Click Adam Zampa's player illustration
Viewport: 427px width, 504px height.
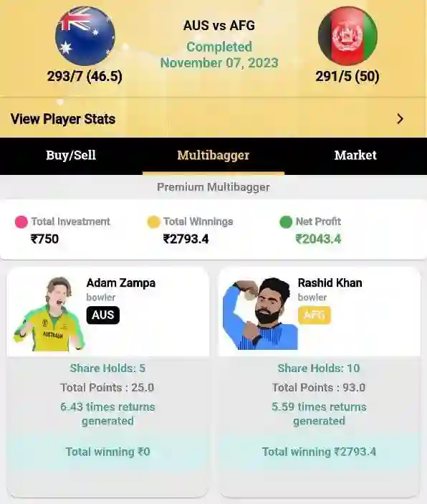tap(49, 314)
